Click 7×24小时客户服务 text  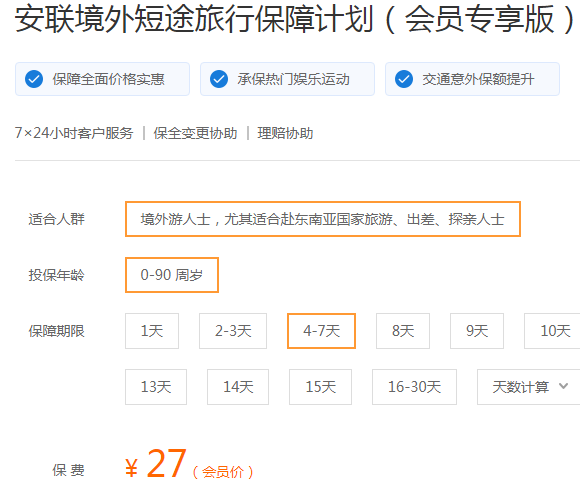pyautogui.click(x=74, y=133)
